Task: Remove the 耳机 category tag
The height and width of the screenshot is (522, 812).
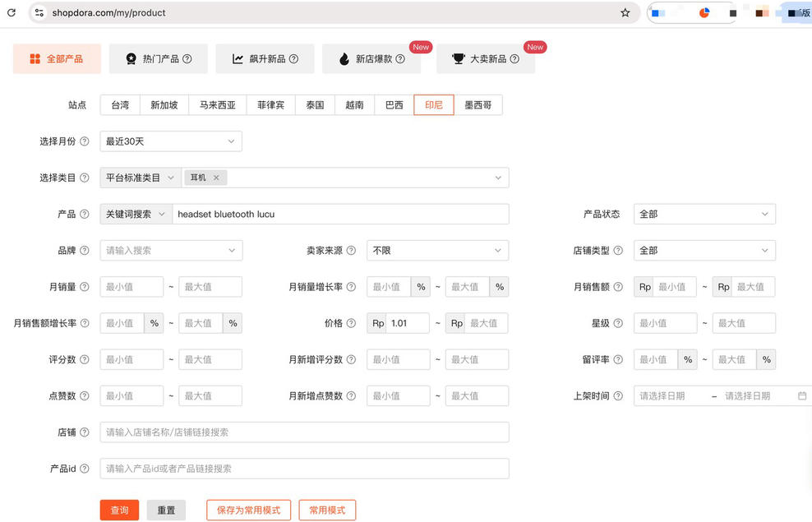Action: click(x=216, y=178)
